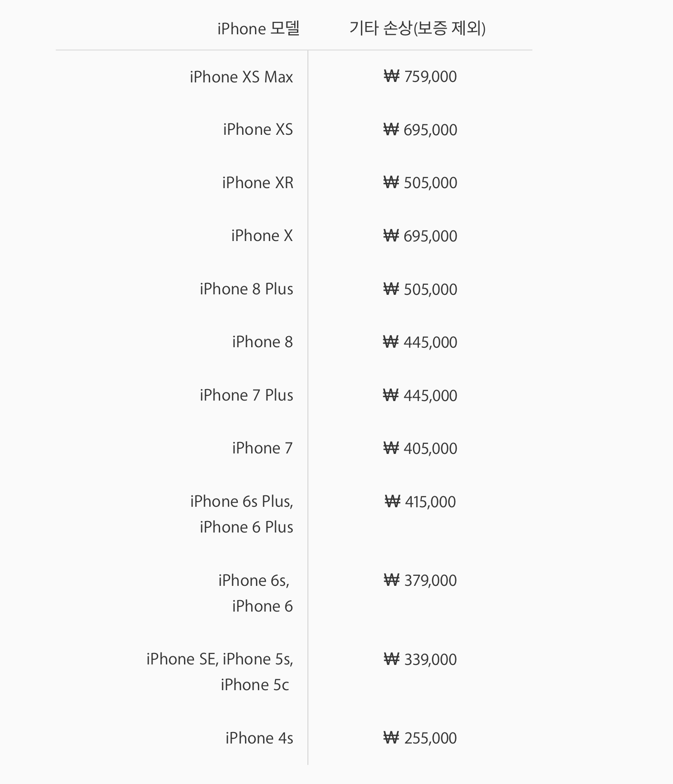673x784 pixels.
Task: Click the "iPhone 6s, iPhone 6" model label
Action: (255, 593)
